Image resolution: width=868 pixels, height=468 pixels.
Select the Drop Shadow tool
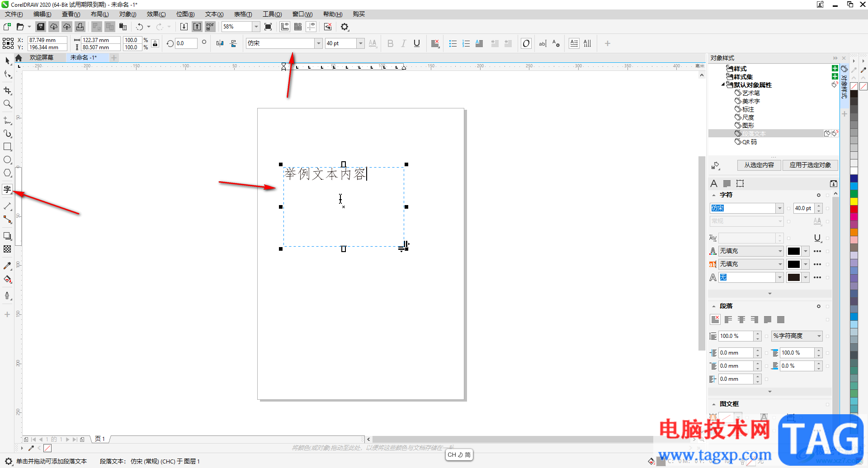[7, 236]
